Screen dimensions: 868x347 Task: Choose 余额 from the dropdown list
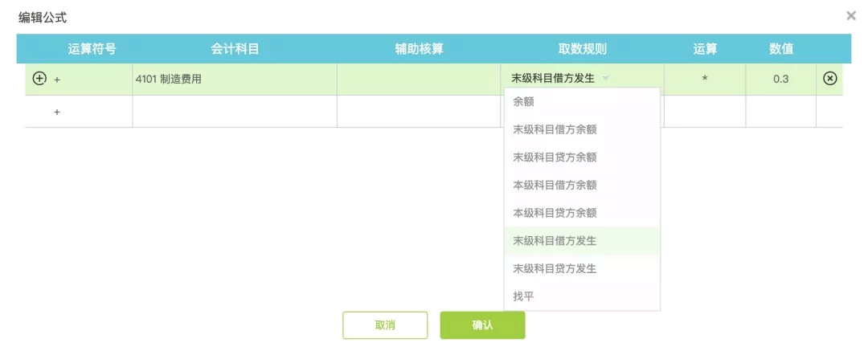(582, 102)
